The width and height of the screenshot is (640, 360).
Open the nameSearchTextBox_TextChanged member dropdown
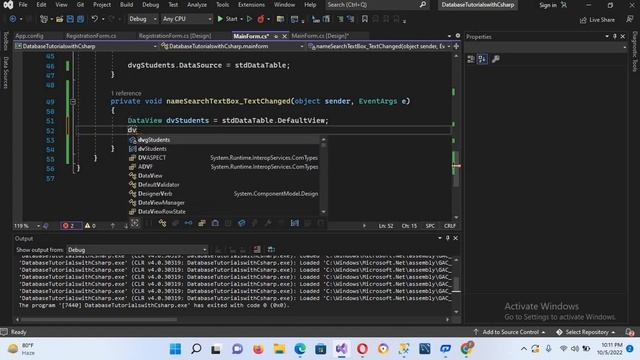click(x=379, y=47)
